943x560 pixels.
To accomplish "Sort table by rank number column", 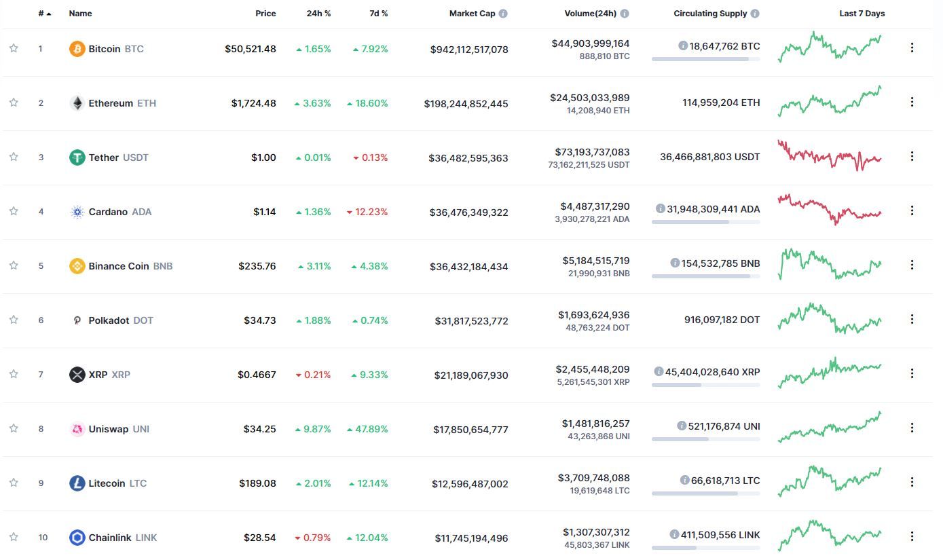I will coord(45,14).
